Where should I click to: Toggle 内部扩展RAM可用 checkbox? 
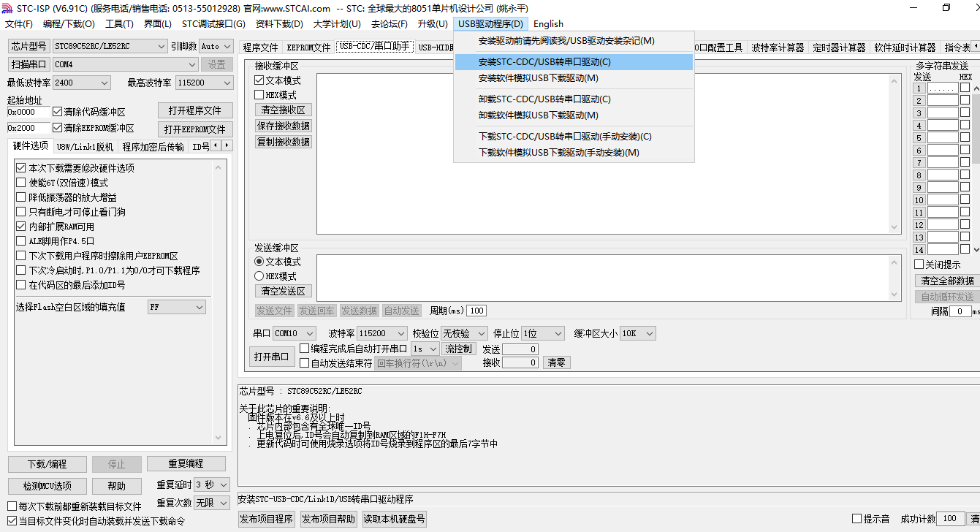pyautogui.click(x=21, y=227)
